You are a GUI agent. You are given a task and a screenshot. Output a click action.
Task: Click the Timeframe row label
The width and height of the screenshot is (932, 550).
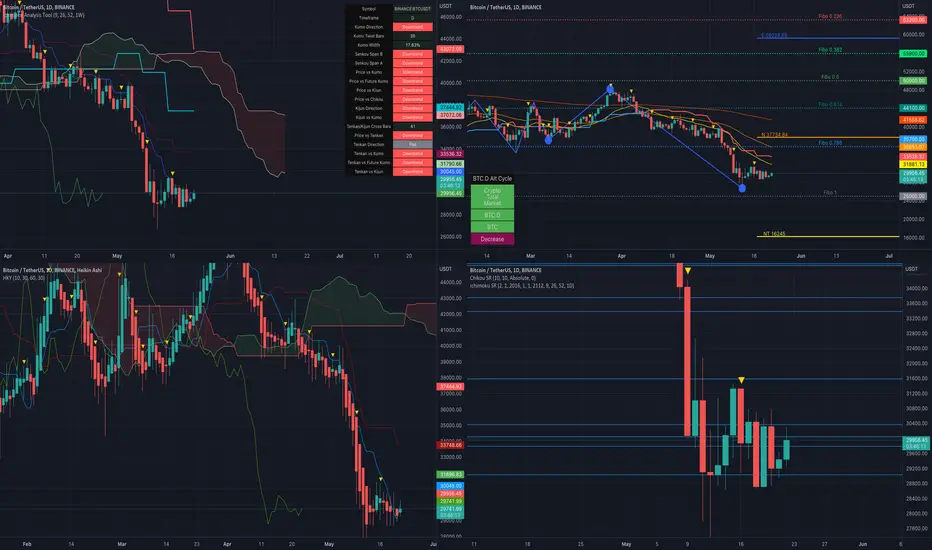[x=369, y=18]
